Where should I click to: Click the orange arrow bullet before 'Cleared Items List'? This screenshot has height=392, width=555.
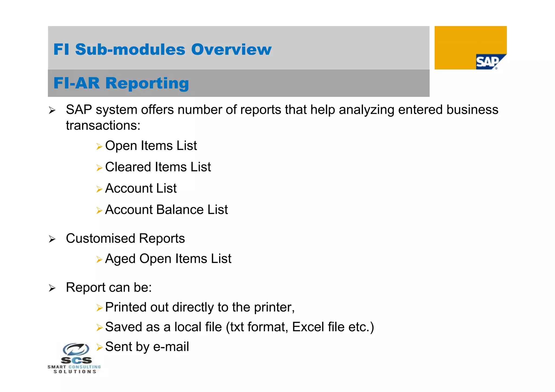tap(99, 168)
